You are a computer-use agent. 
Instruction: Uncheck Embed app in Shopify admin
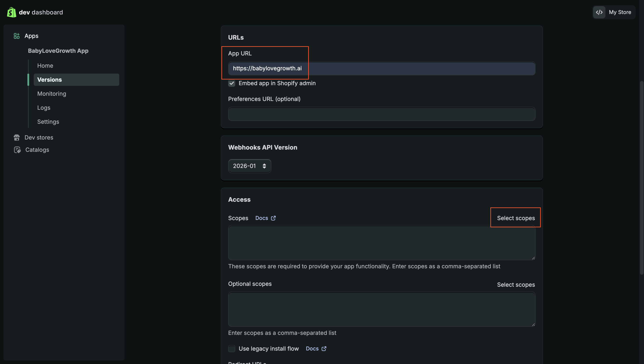tap(232, 83)
